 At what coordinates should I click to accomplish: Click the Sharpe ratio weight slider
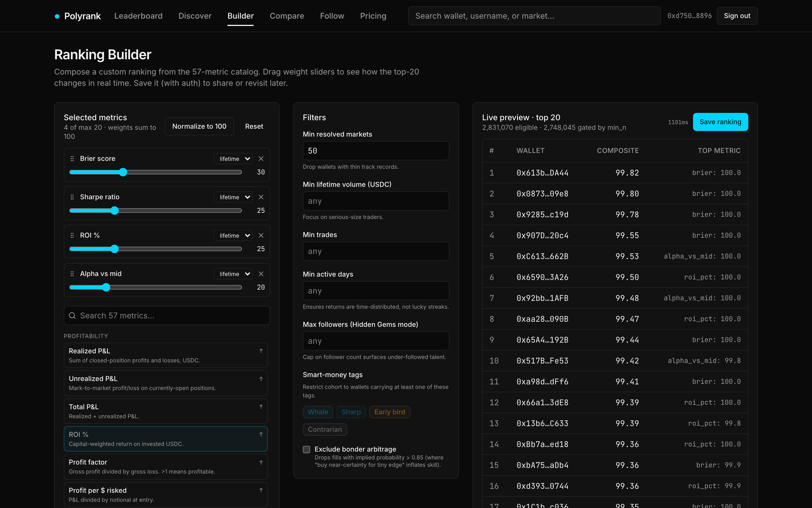155,210
